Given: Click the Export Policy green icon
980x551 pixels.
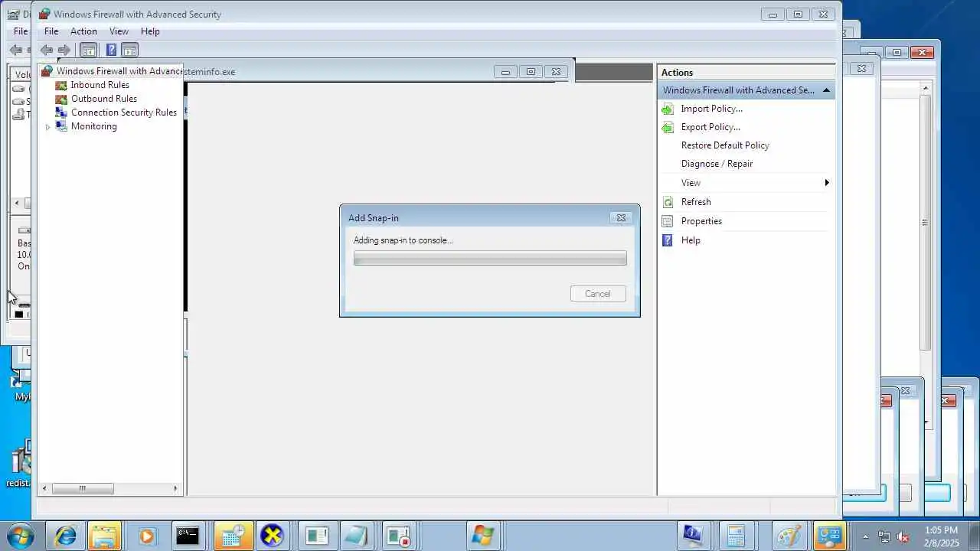Looking at the screenshot, I should pos(668,127).
